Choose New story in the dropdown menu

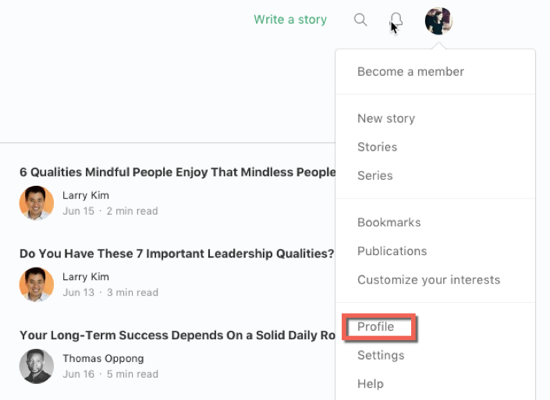pyautogui.click(x=386, y=119)
